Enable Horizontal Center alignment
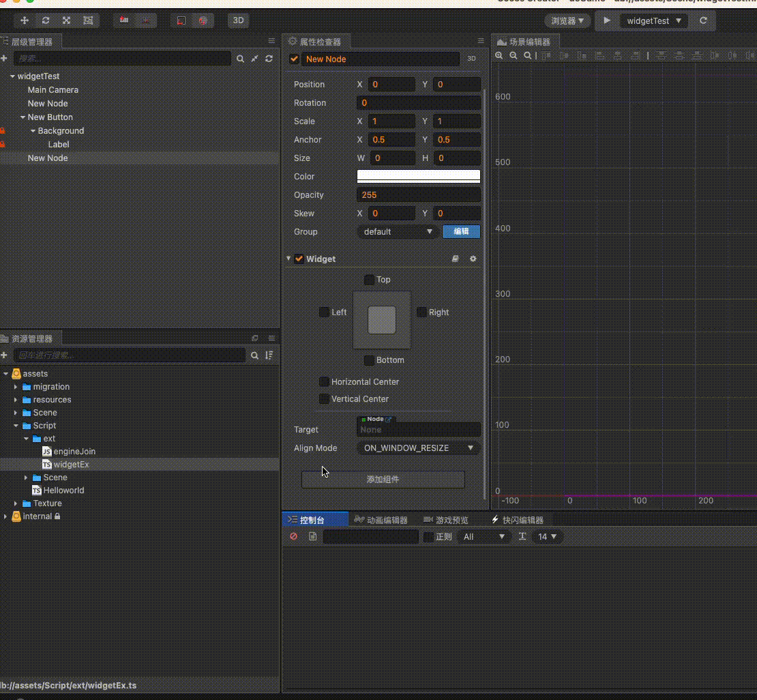The image size is (757, 700). pyautogui.click(x=325, y=381)
